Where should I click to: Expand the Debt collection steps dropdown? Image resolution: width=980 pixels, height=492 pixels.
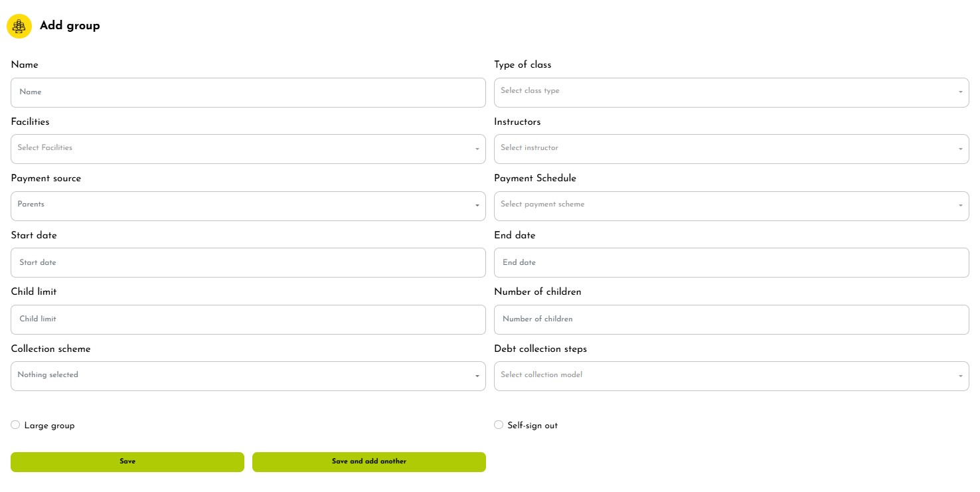click(730, 376)
